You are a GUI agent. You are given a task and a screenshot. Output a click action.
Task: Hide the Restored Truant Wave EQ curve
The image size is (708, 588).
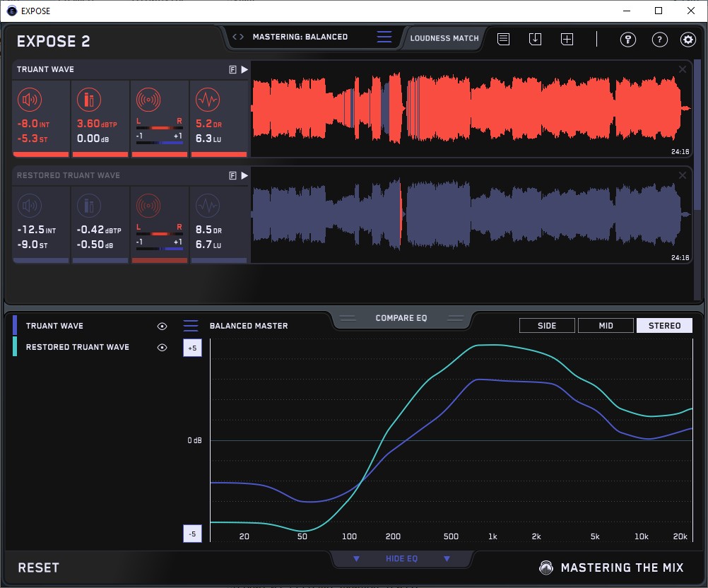coord(163,348)
